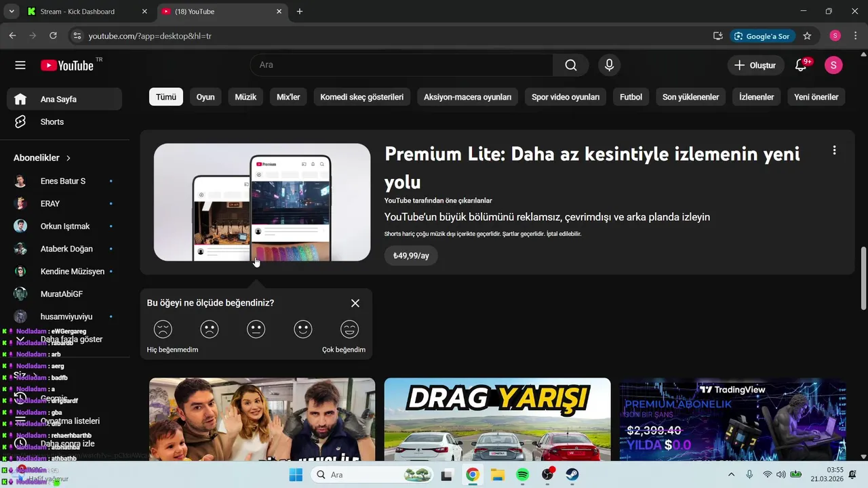This screenshot has height=488, width=868.
Task: Select the Mix'ler filter chip
Action: [x=288, y=97]
